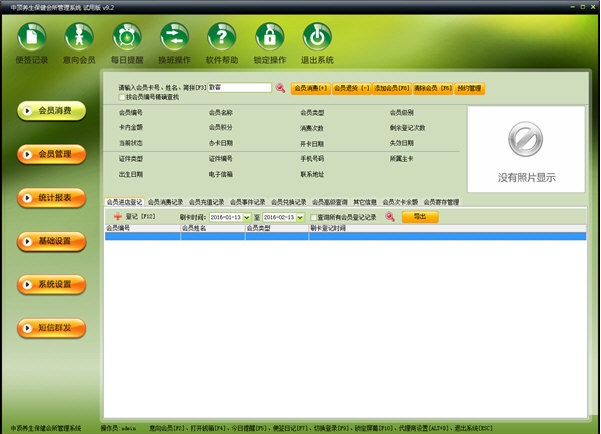The height and width of the screenshot is (434, 601).
Task: Click the 导出 export button
Action: (x=420, y=217)
